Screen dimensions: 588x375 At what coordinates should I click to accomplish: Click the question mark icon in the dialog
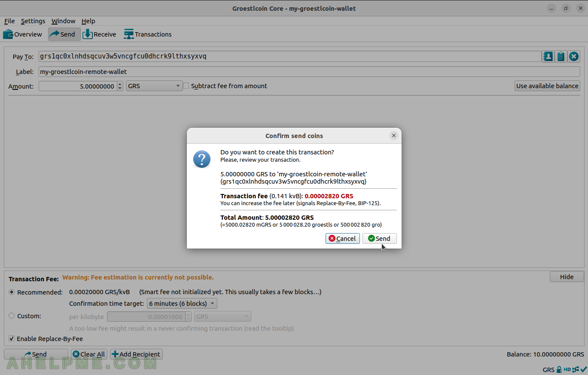pyautogui.click(x=202, y=159)
